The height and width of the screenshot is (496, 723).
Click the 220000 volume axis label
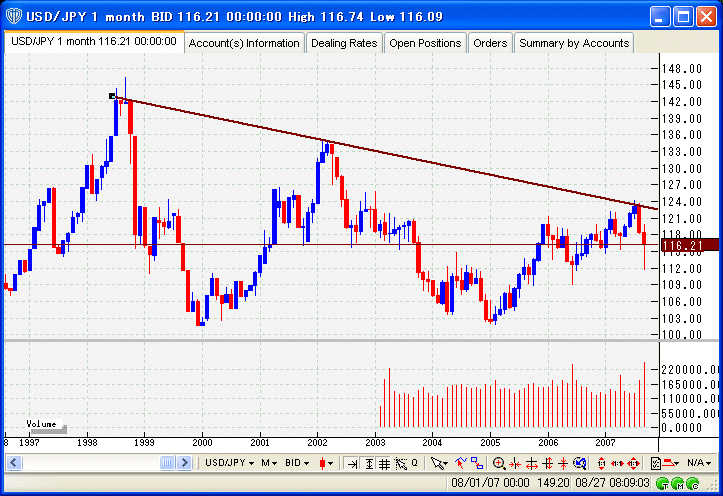pos(690,370)
